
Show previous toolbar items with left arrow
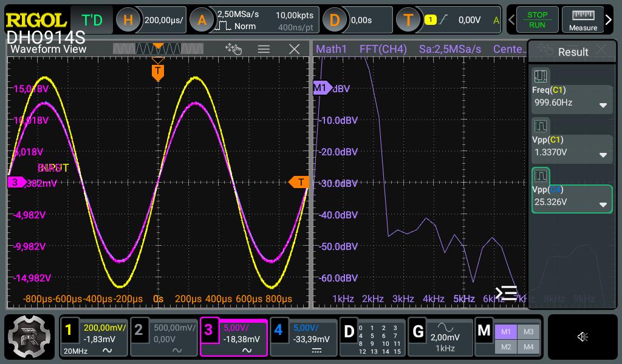point(511,19)
